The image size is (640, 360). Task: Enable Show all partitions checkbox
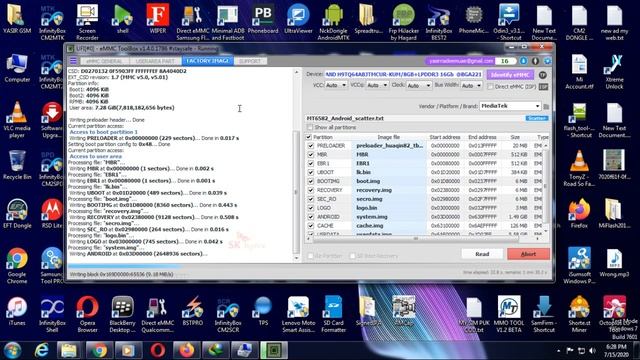[310, 127]
